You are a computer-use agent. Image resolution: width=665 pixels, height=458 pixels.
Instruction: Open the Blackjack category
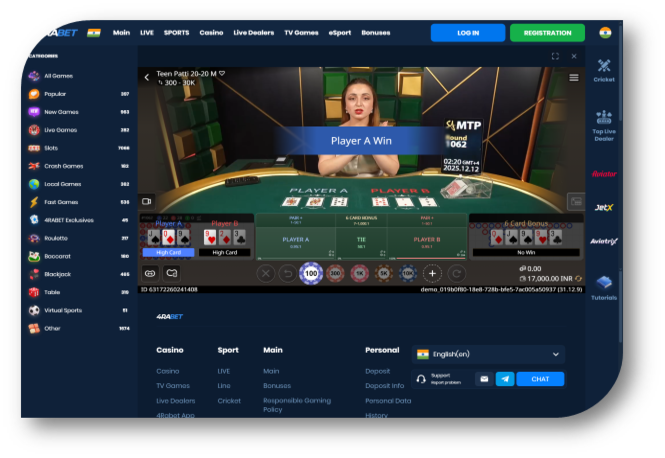point(79,274)
